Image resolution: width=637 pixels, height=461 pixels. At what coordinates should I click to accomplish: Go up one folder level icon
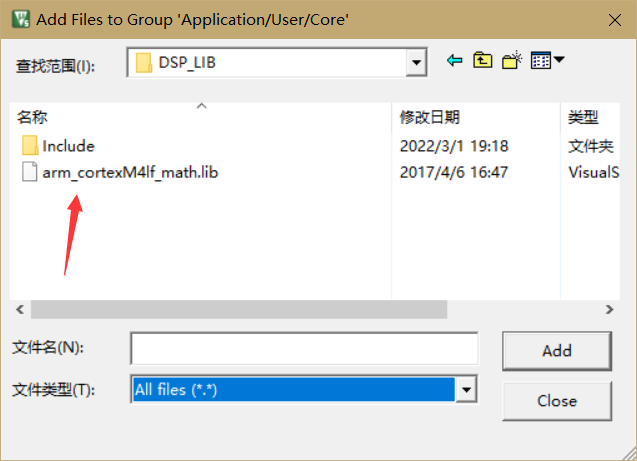click(x=483, y=61)
